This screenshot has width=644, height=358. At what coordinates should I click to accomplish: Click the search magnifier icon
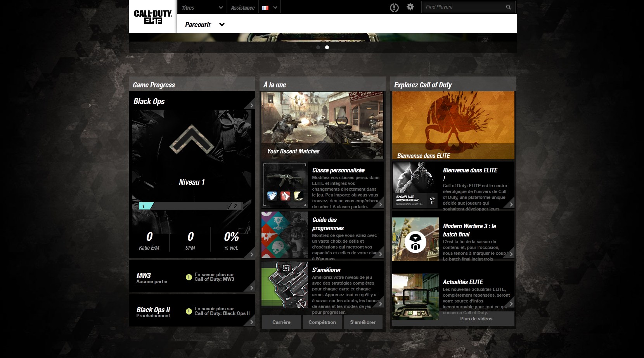coord(508,7)
